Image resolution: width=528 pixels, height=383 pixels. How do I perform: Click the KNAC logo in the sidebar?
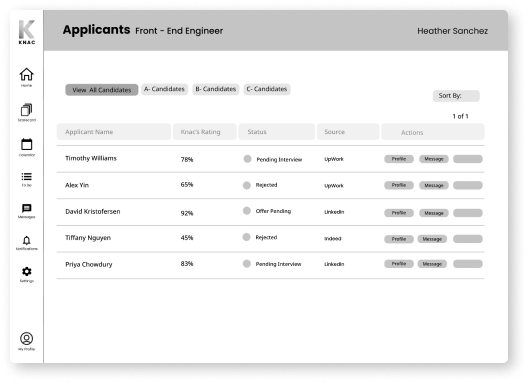(27, 32)
